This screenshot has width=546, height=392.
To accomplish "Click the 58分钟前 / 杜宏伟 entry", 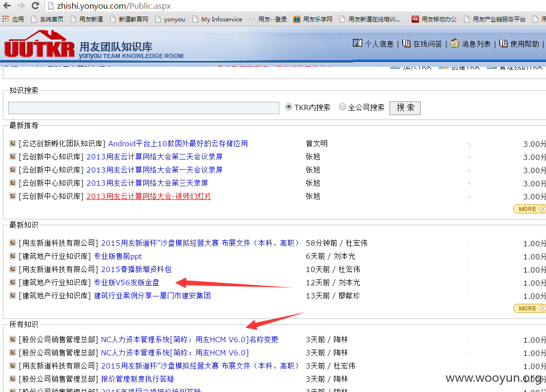I will [x=336, y=243].
